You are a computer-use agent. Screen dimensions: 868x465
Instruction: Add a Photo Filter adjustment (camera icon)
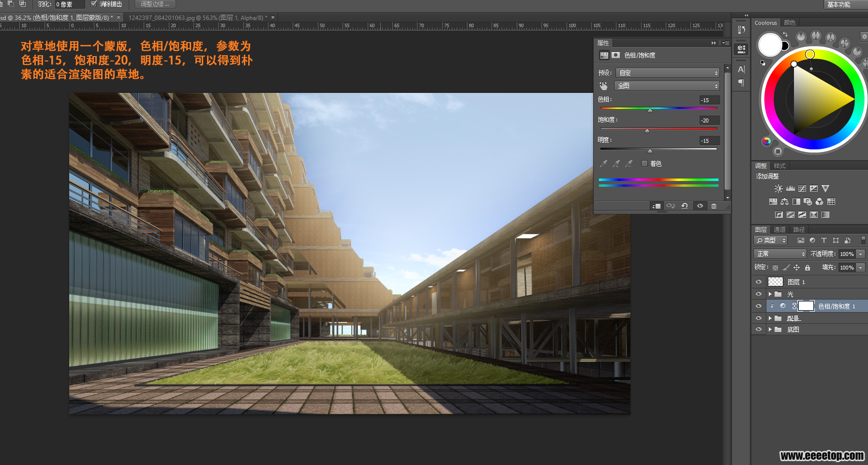[808, 202]
